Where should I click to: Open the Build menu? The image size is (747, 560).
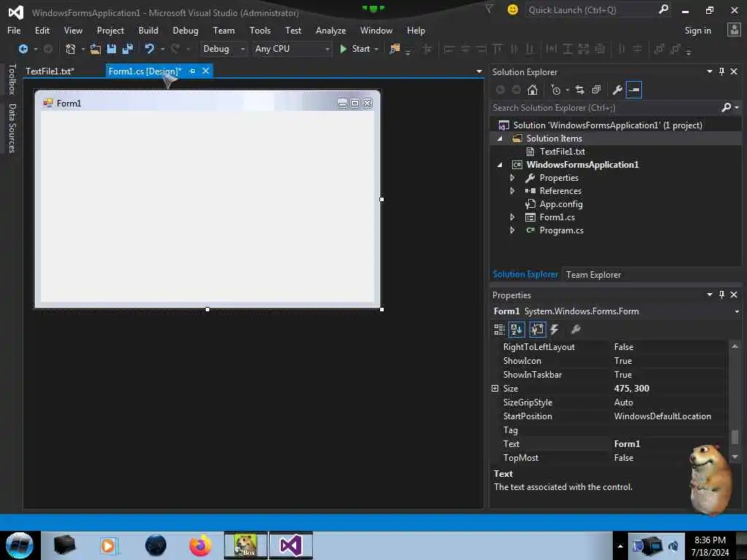click(x=148, y=31)
